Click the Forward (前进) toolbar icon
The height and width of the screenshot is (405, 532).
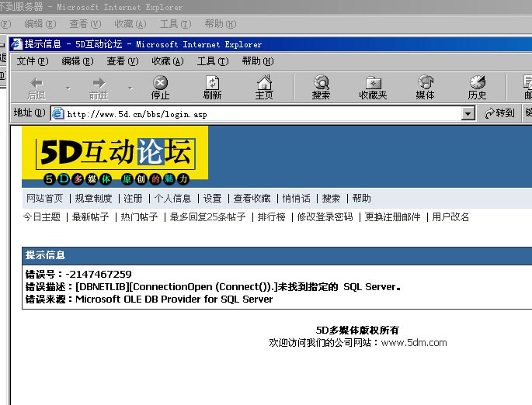pyautogui.click(x=99, y=88)
